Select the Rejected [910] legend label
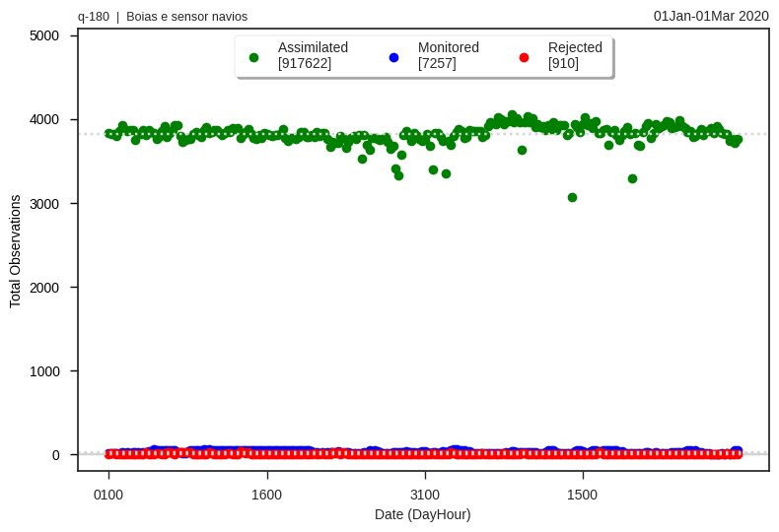Screen dimensions: 779x532 pyautogui.click(x=575, y=55)
